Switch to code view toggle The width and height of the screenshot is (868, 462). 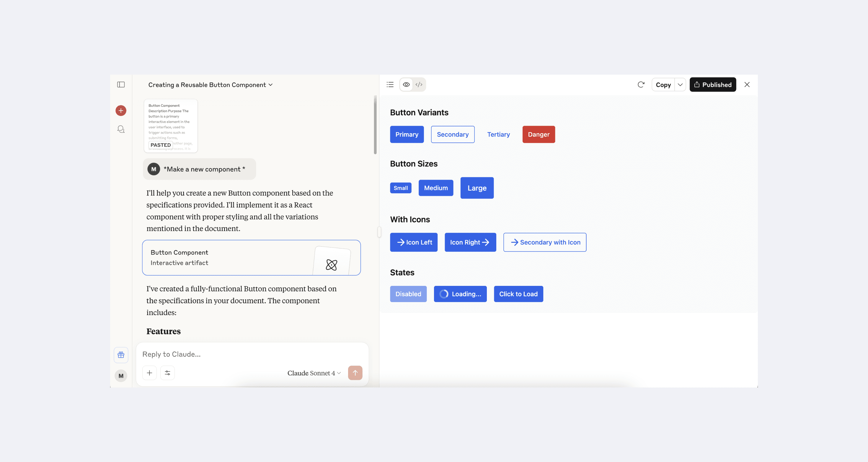(x=419, y=84)
